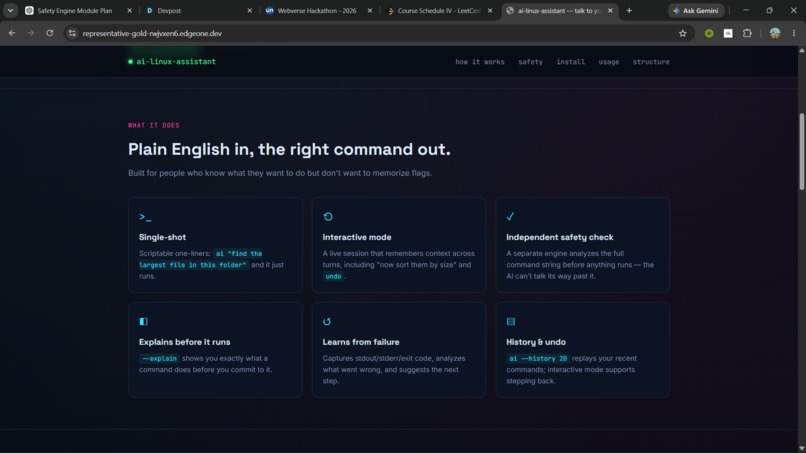Go to the 'usage' nav link
The width and height of the screenshot is (806, 453).
point(609,62)
